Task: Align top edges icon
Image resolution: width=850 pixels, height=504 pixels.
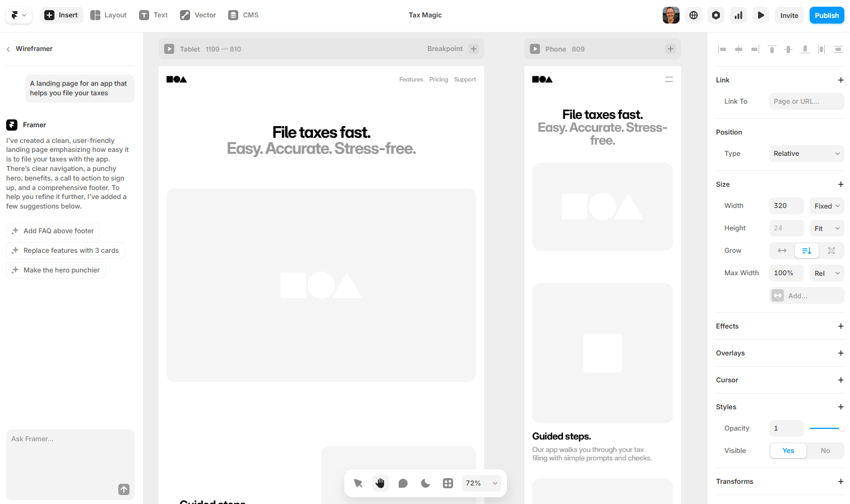Action: click(772, 49)
